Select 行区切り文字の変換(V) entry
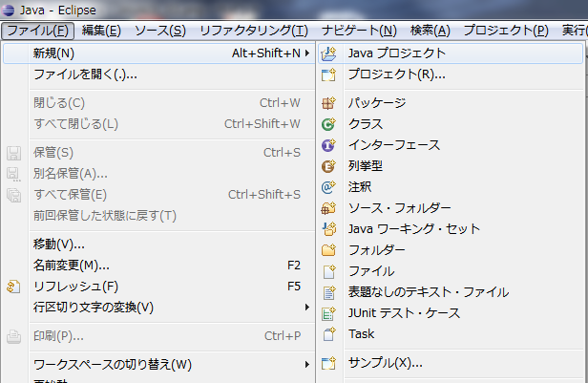Screen dimensions: 588x383 pyautogui.click(x=159, y=308)
